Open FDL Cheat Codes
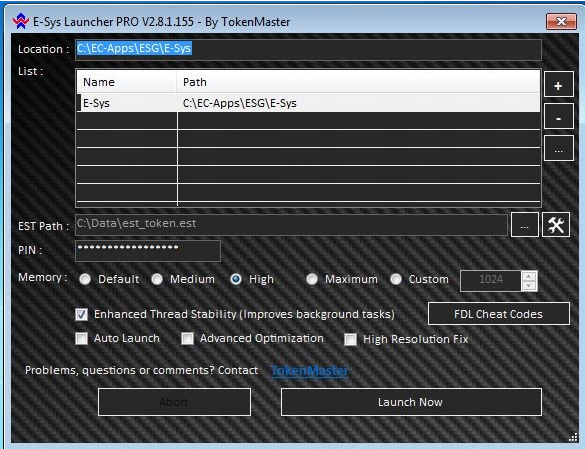The height and width of the screenshot is (449, 585). pos(498,314)
